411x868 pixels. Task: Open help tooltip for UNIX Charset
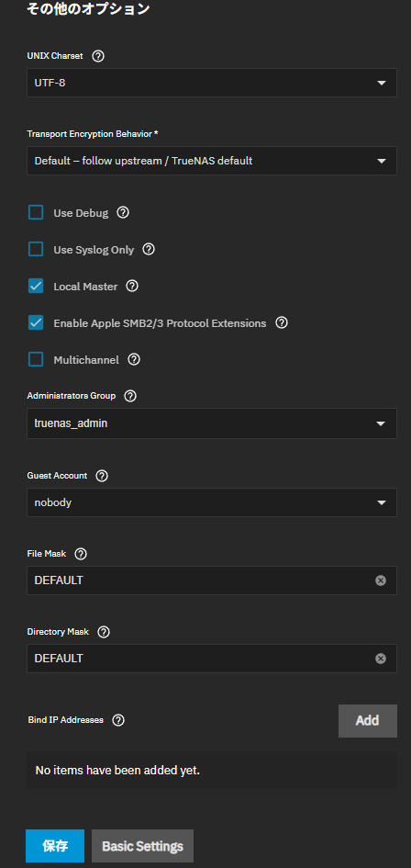tap(98, 56)
